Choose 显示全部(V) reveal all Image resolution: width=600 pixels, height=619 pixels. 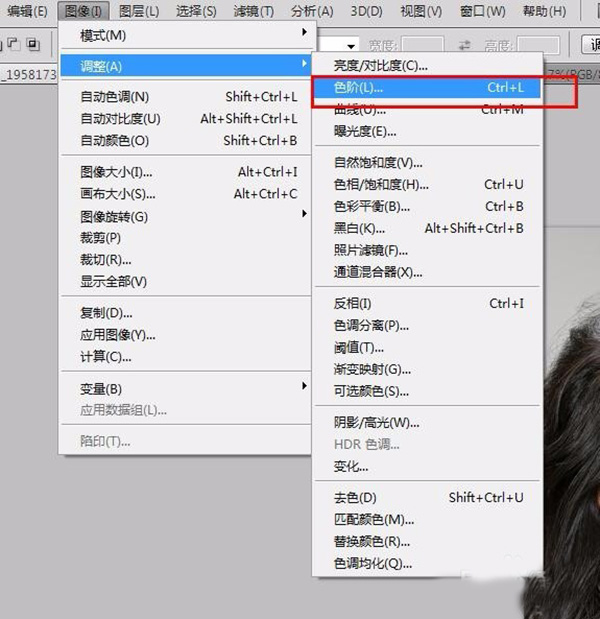pos(186,281)
